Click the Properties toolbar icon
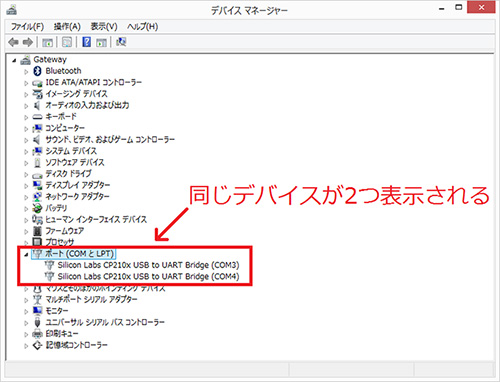 tap(67, 42)
